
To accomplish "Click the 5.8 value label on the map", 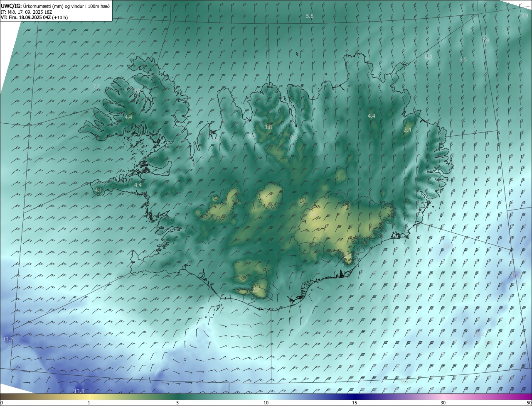I will pos(310,16).
